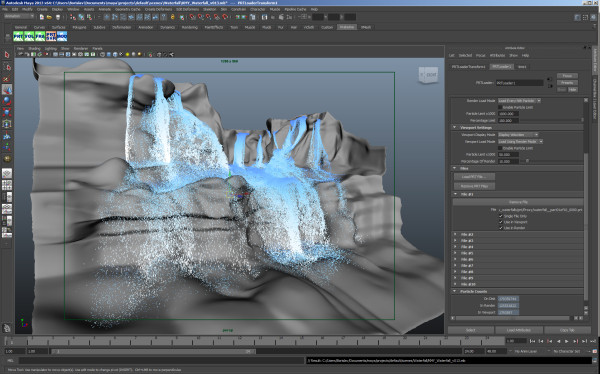Screen dimensions: 600x374
Task: Click the blue MOD shelf icon
Action: pos(62,36)
